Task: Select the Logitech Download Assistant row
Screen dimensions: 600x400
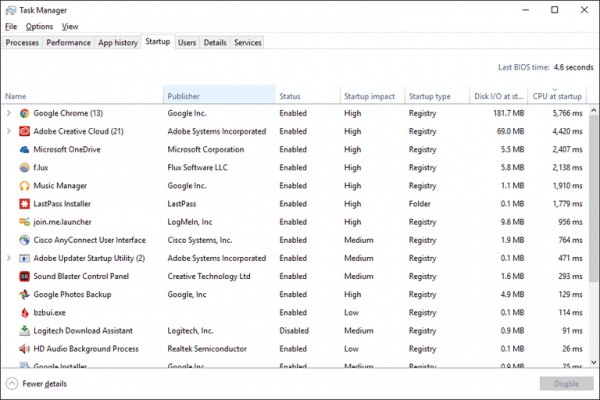Action: click(295, 331)
